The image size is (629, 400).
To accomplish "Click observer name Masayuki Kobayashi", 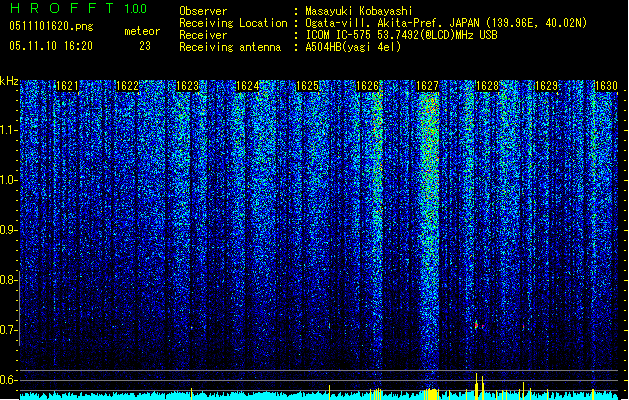I will pos(359,11).
